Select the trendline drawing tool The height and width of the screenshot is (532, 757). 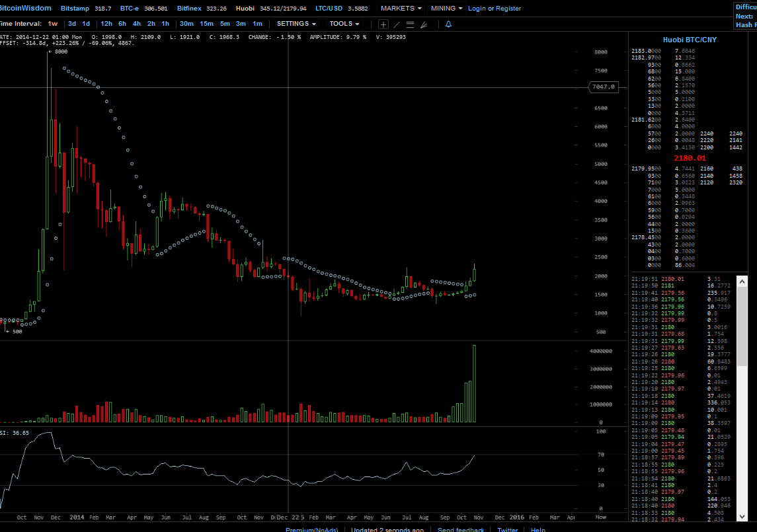tap(397, 24)
